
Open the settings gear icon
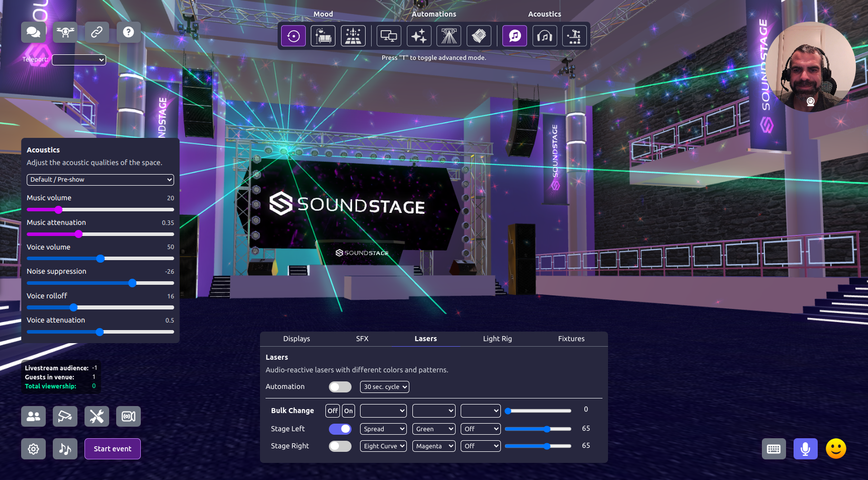coord(33,449)
